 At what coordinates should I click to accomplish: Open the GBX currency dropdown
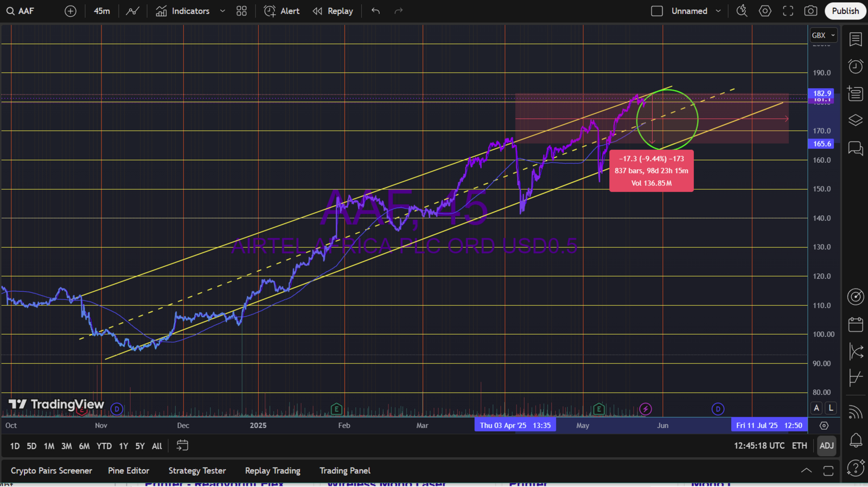pyautogui.click(x=823, y=35)
